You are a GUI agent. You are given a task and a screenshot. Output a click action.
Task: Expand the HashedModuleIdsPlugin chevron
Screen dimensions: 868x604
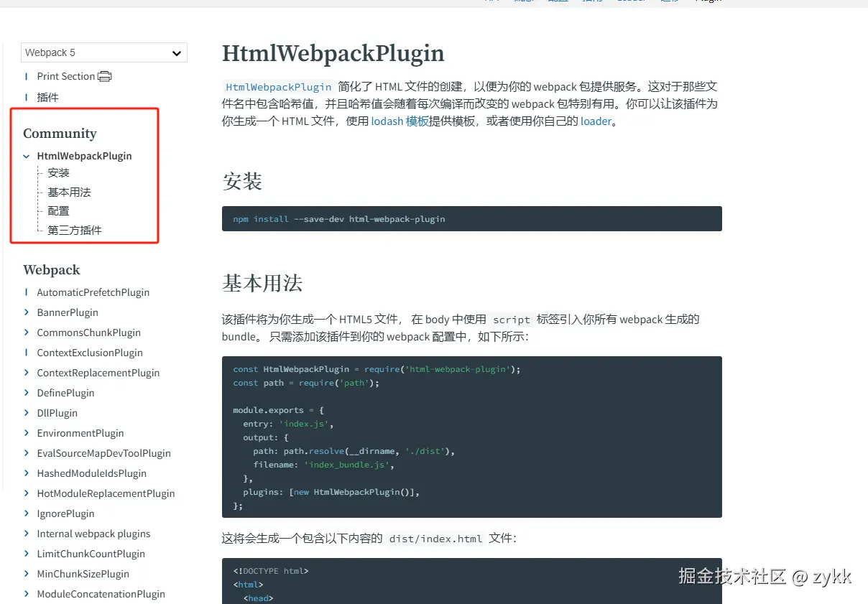tap(27, 473)
